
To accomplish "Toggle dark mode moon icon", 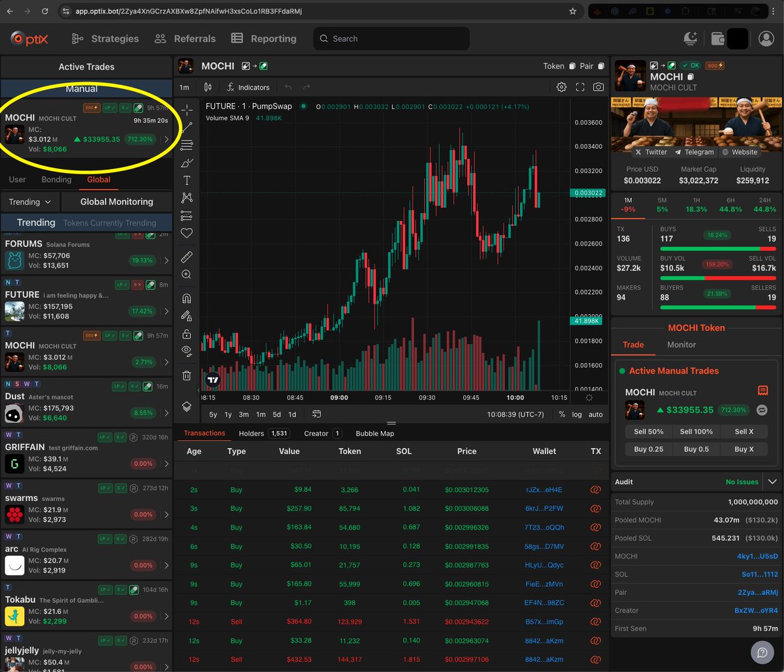I will coord(691,39).
